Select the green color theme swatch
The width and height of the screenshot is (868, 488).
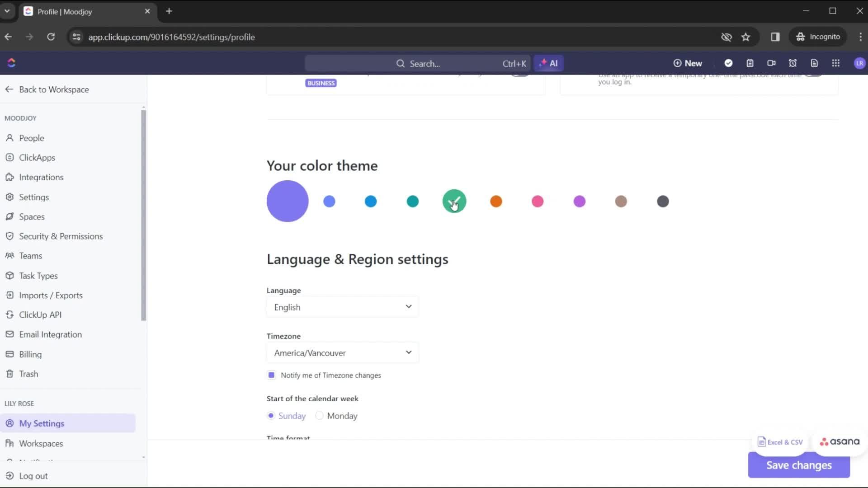(x=454, y=202)
